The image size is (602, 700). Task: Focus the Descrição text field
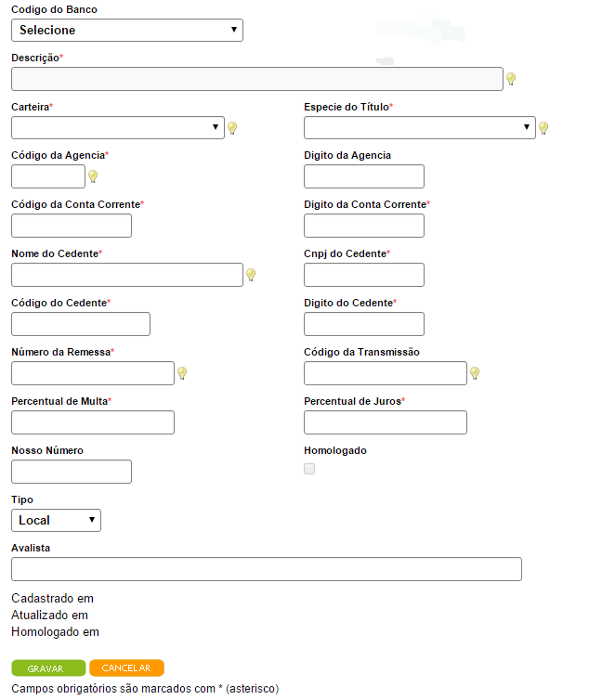256,79
